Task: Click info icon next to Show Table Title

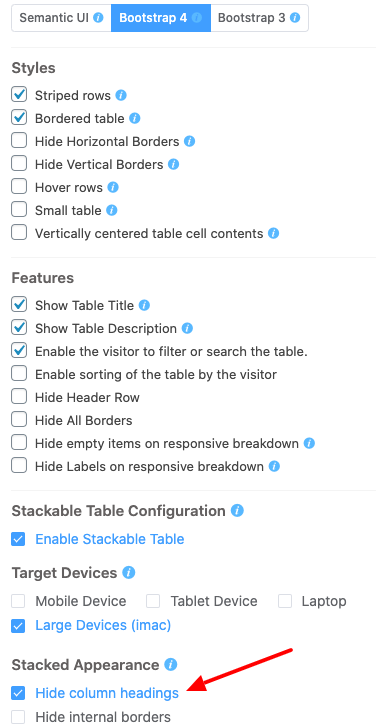Action: (144, 305)
